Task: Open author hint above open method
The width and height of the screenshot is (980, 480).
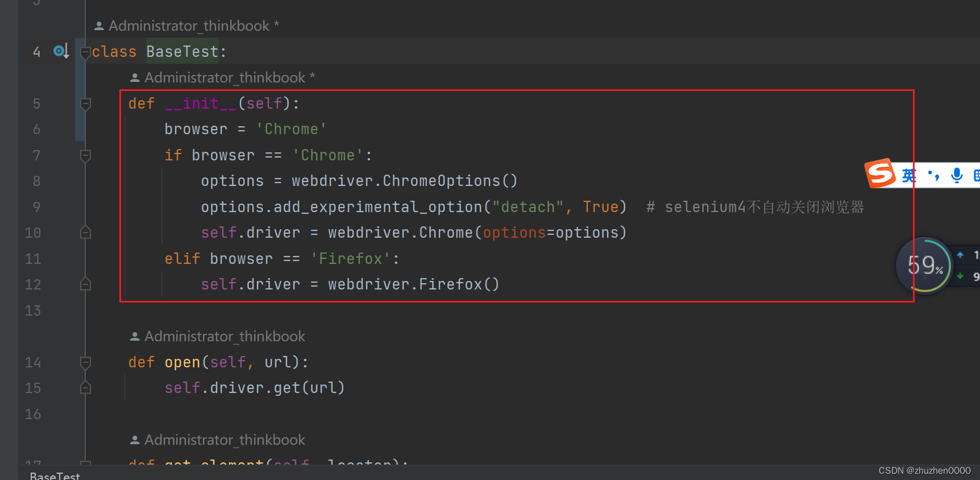Action: pyautogui.click(x=218, y=336)
